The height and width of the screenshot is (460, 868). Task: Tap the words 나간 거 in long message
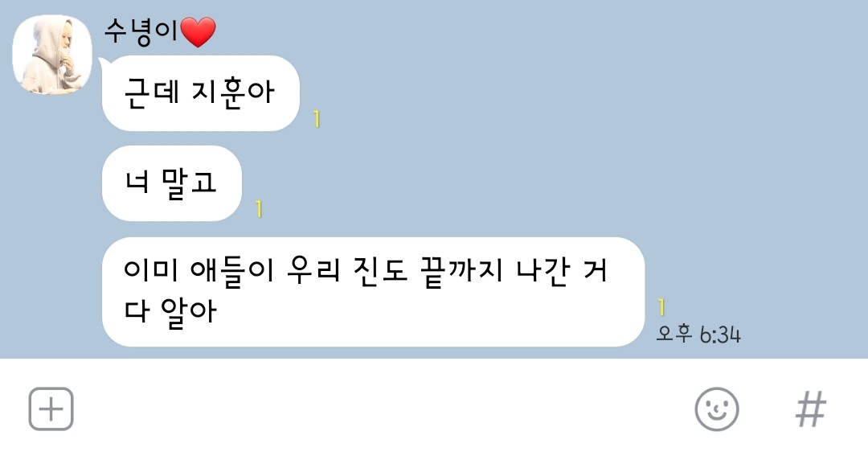tap(562, 271)
